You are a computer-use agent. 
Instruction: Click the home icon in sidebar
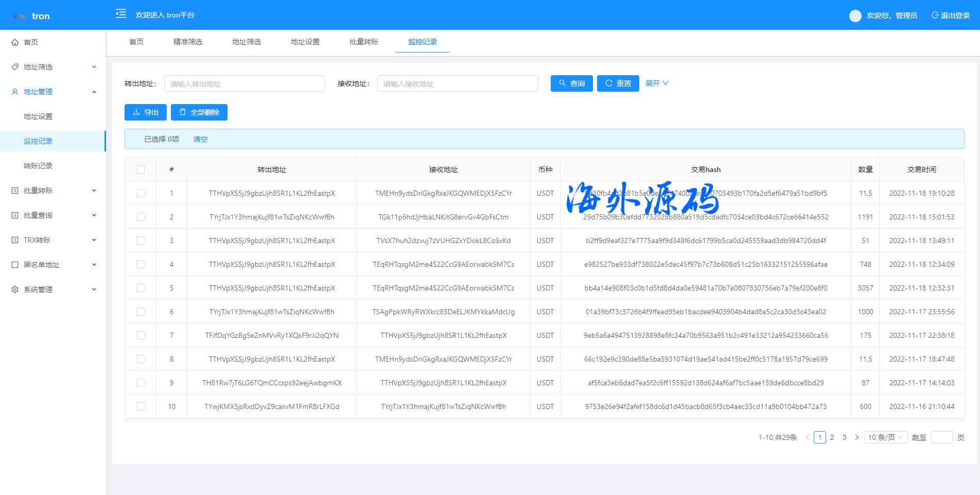pyautogui.click(x=15, y=42)
